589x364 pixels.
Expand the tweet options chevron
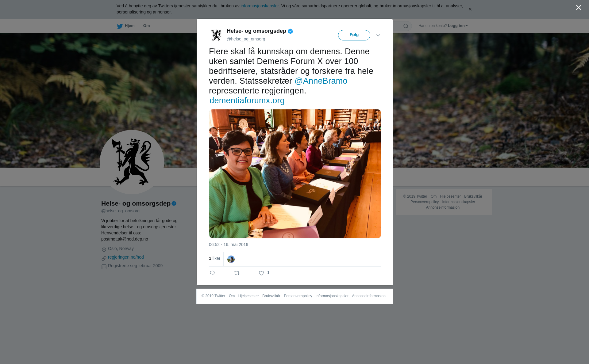[378, 35]
